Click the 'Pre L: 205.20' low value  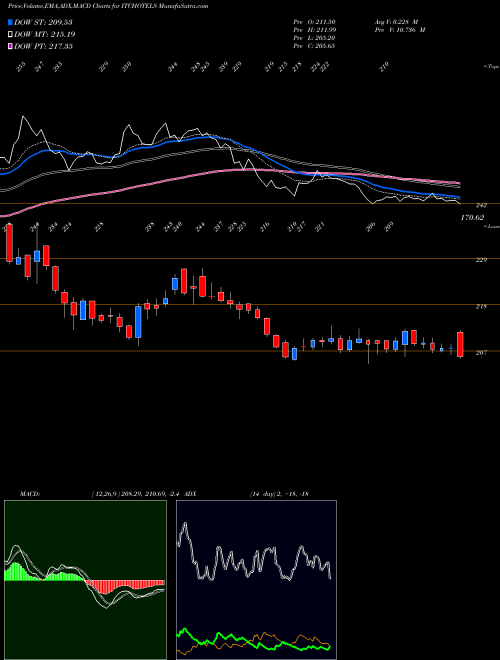[314, 38]
